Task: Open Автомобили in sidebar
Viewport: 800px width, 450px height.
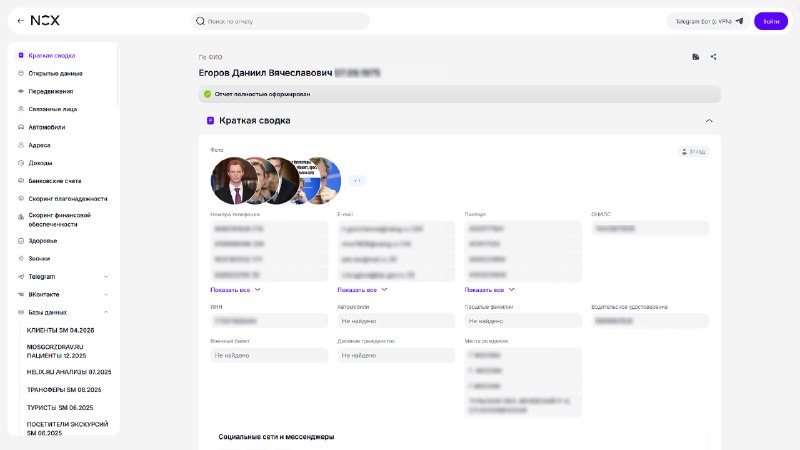Action: (x=46, y=127)
